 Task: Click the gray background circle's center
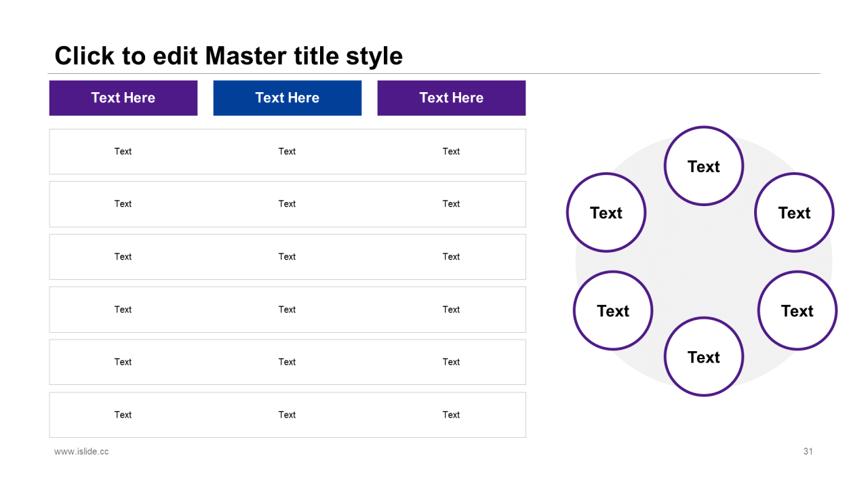[x=703, y=263]
